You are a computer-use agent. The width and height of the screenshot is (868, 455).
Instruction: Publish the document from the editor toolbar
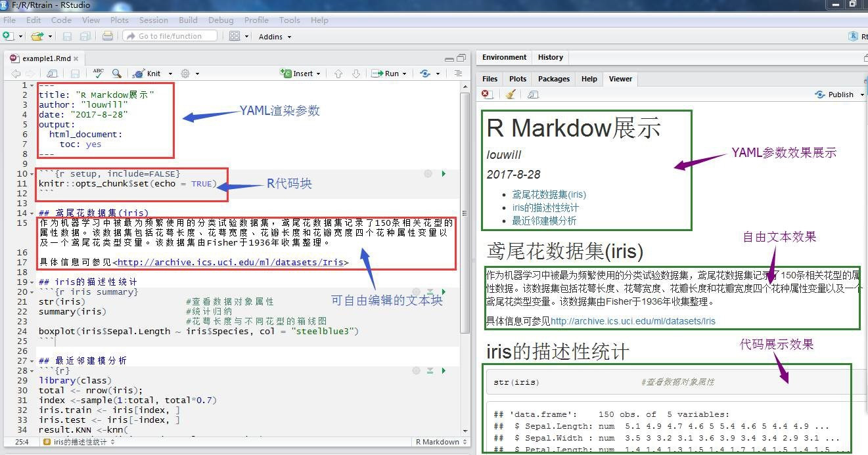coord(424,74)
